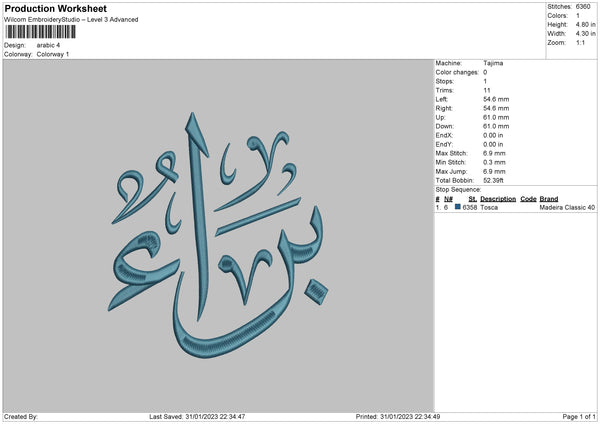Click the Total Bobbin value 52.39ft

(x=497, y=180)
